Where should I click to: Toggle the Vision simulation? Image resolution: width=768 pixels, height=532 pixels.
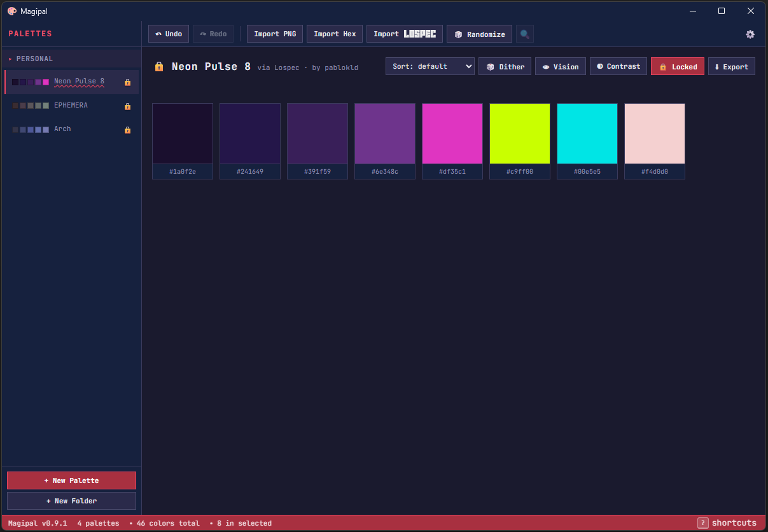(x=561, y=66)
